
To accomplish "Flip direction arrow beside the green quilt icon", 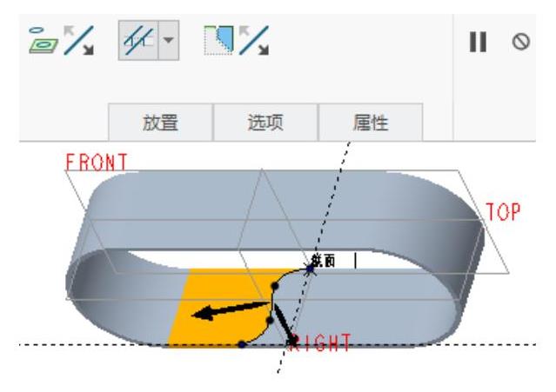I will pos(78,40).
